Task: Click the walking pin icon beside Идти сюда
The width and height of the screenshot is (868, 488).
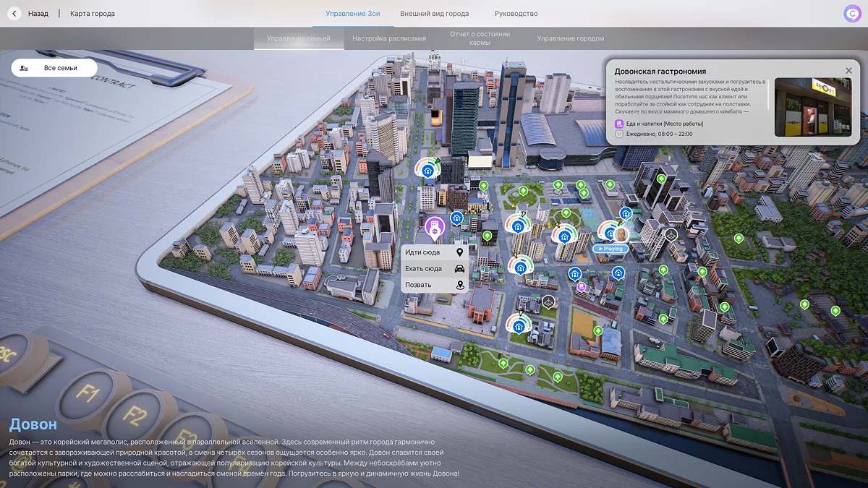Action: pos(459,252)
